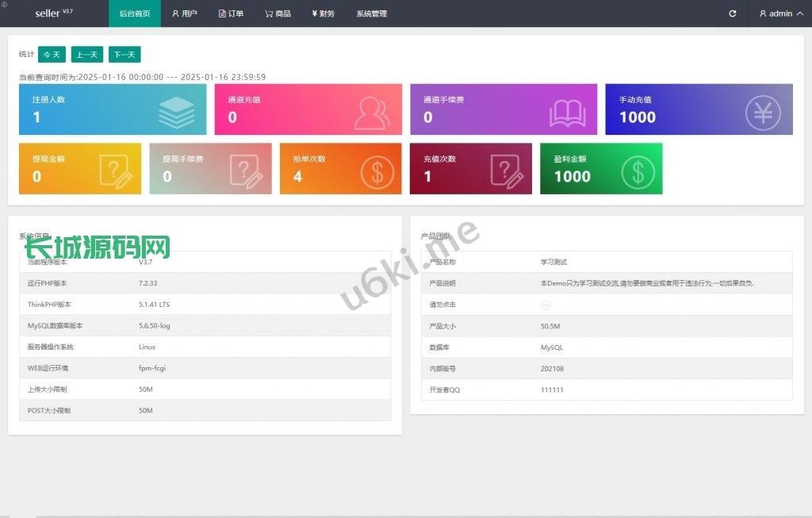Open the 订单 menu item
Screen dimensions: 812x518
click(x=231, y=13)
